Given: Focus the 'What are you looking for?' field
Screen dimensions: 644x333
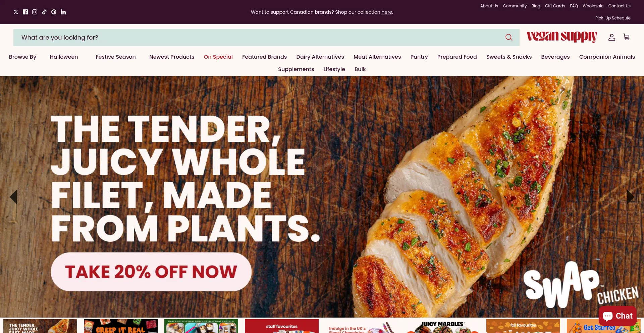Looking at the screenshot, I should [x=258, y=37].
